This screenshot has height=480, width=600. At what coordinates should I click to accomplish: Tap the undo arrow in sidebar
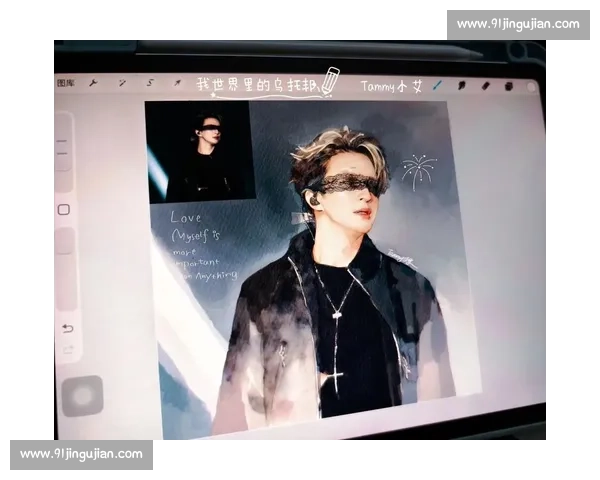67,328
